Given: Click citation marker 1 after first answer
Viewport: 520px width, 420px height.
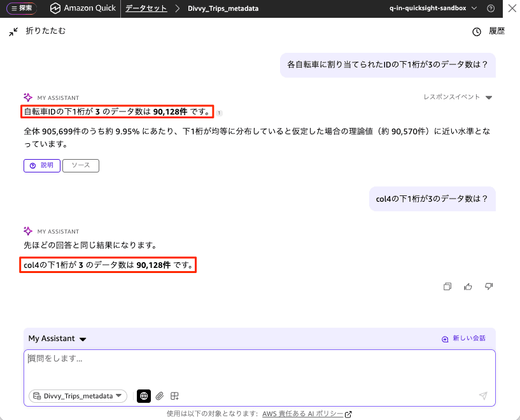Looking at the screenshot, I should tap(219, 113).
